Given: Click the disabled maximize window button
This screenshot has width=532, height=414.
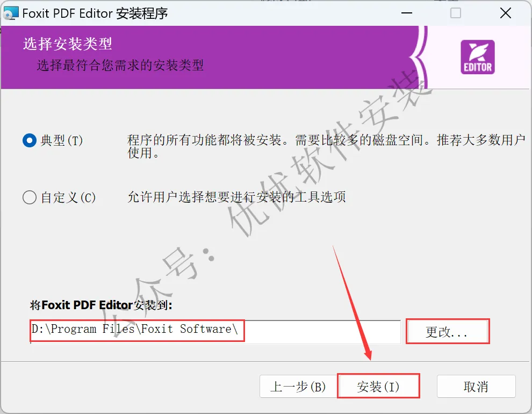Looking at the screenshot, I should pyautogui.click(x=455, y=13).
